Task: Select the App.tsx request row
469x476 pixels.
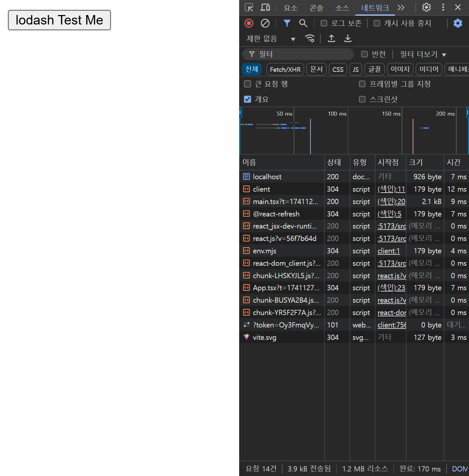Action: click(x=354, y=288)
